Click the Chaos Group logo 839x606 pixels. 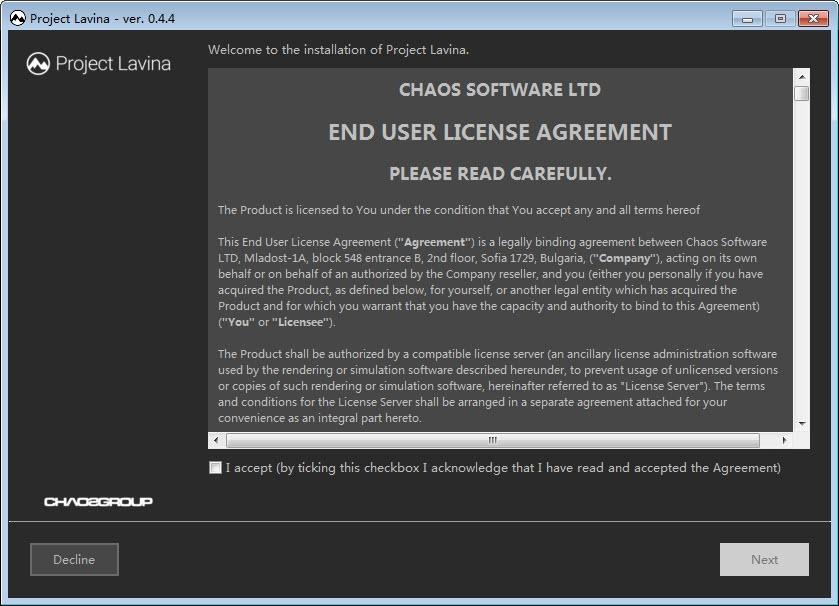pos(98,502)
